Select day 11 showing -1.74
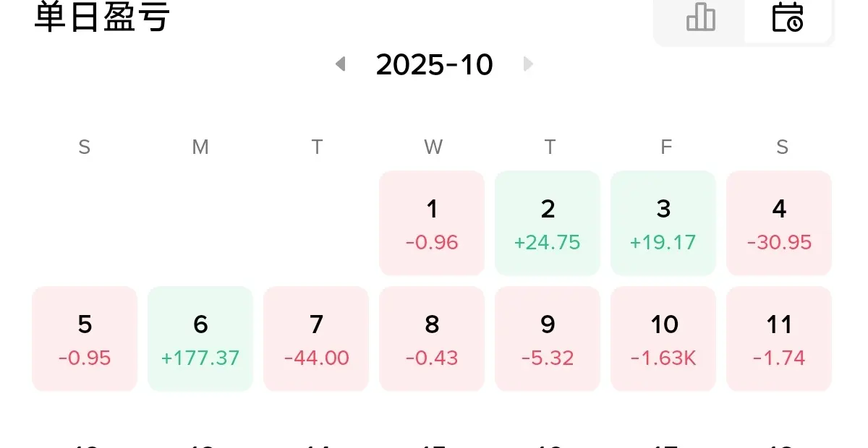The width and height of the screenshot is (868, 448). point(779,339)
